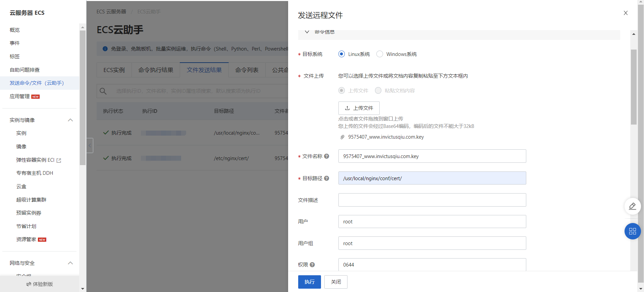Click the drawer's vertical scrollbar thumb

click(634, 87)
